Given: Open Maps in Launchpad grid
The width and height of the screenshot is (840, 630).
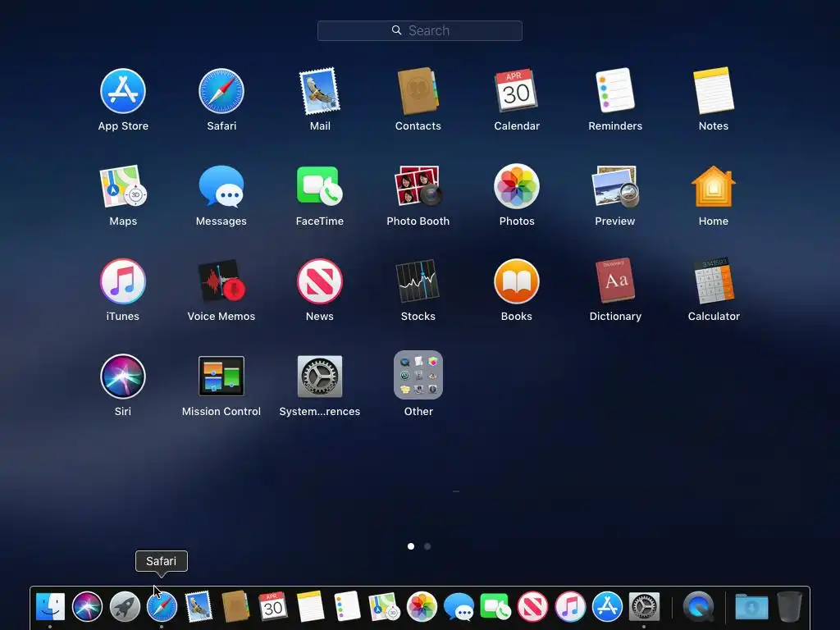Looking at the screenshot, I should point(123,186).
